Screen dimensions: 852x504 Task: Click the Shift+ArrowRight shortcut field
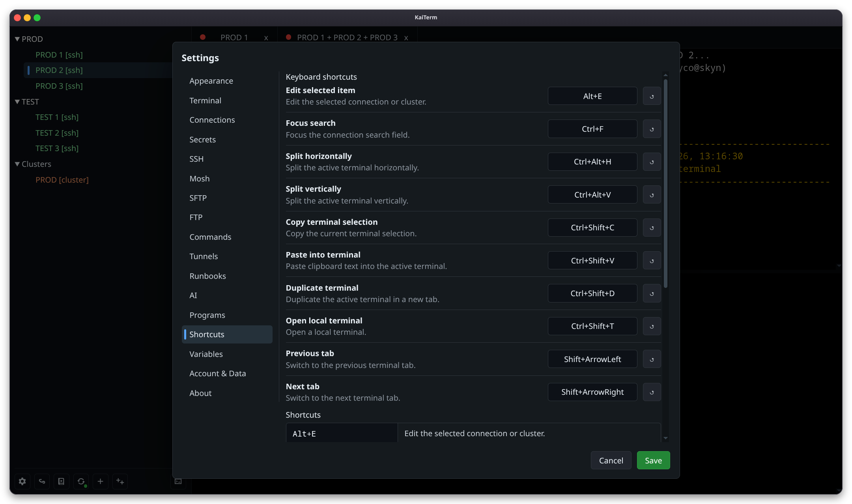click(592, 392)
